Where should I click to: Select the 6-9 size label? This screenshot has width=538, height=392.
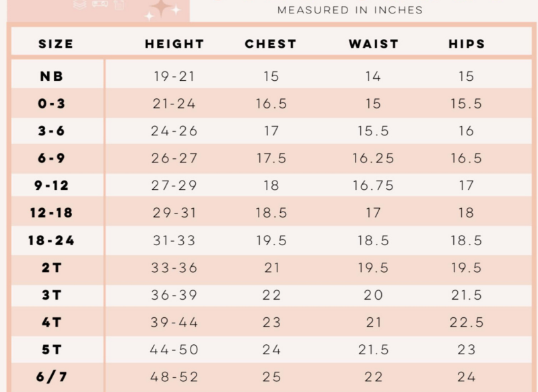51,158
